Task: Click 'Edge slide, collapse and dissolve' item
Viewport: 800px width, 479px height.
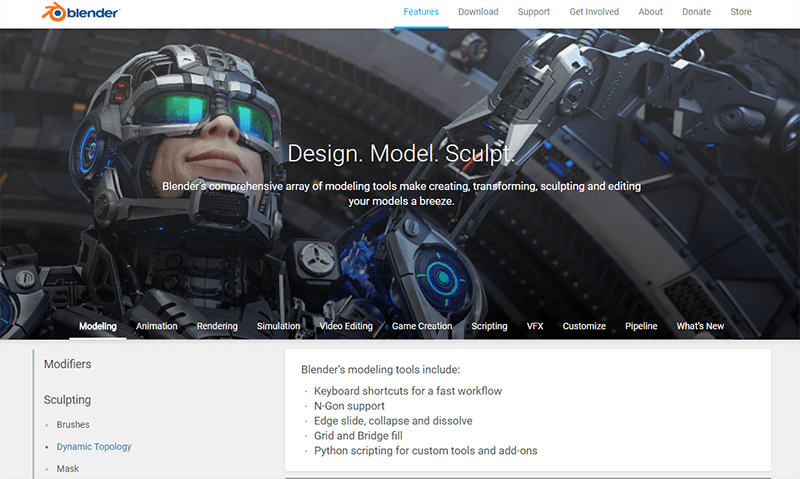Action: tap(393, 421)
